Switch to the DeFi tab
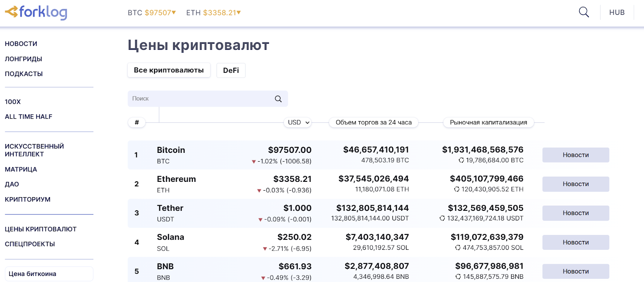The width and height of the screenshot is (644, 282). click(x=231, y=70)
